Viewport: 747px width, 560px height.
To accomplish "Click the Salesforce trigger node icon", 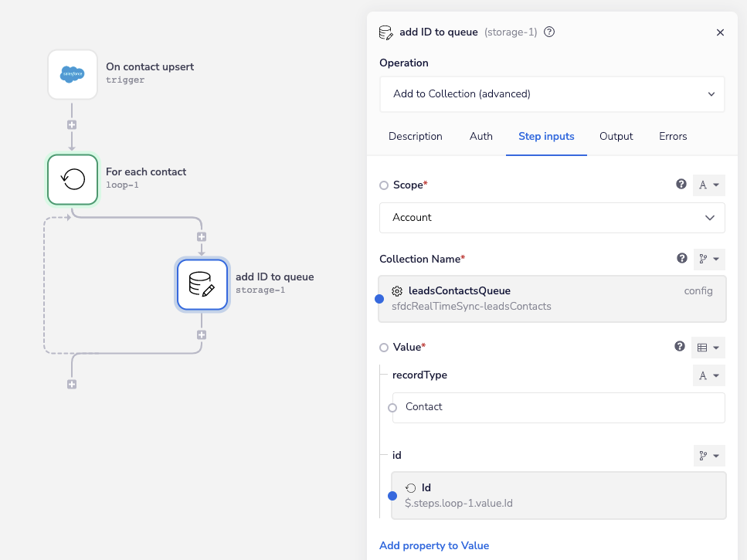I will click(x=73, y=74).
